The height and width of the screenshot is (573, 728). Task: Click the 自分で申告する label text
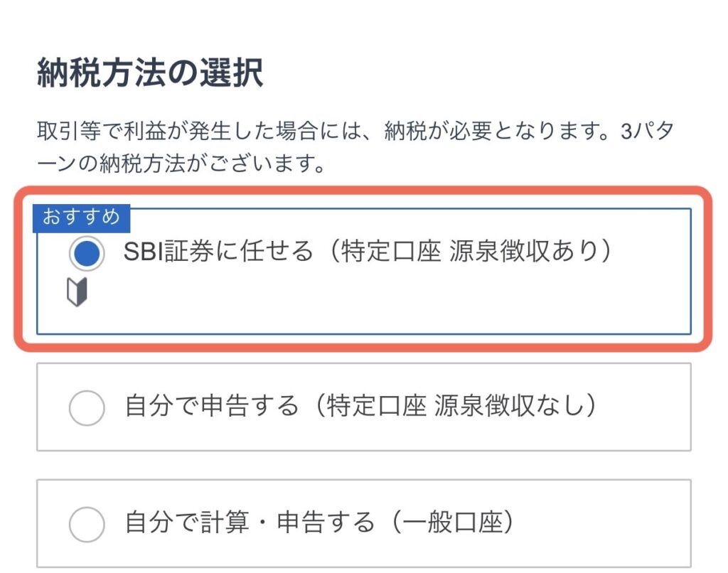coord(211,407)
